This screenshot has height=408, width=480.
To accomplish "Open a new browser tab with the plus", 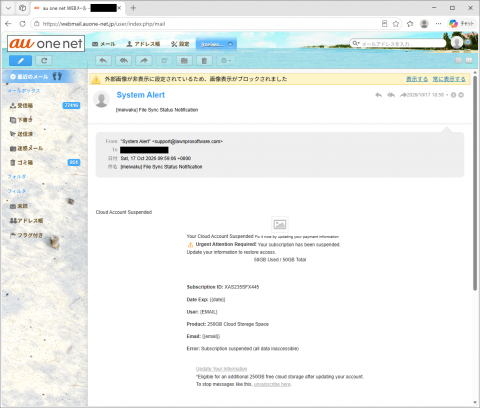I will [x=133, y=8].
